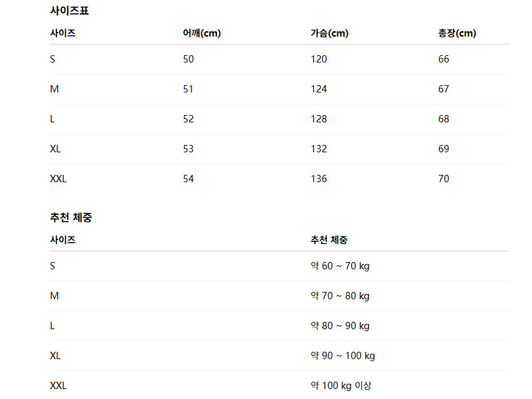This screenshot has width=532, height=399.
Task: Click chest value 120 in the size table
Action: click(319, 59)
